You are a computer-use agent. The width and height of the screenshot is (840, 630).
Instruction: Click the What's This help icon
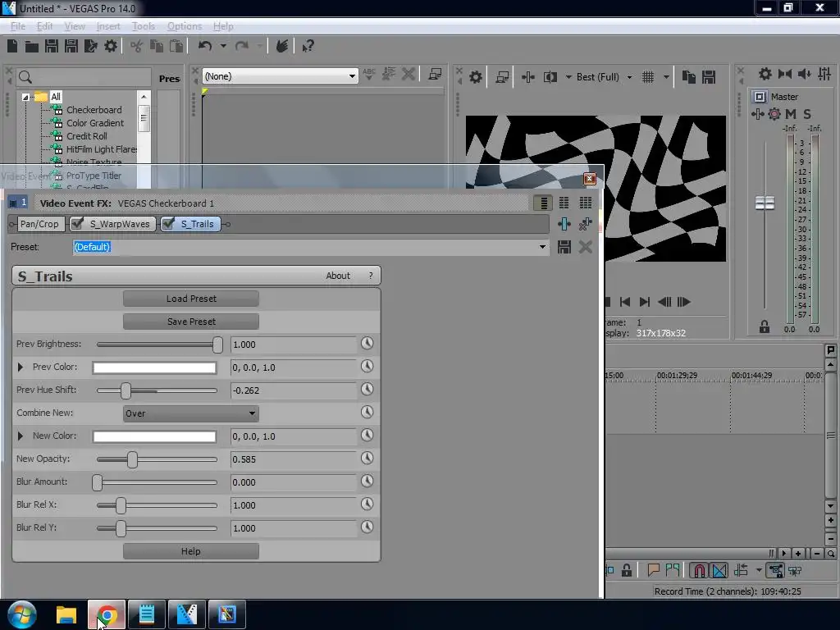308,46
